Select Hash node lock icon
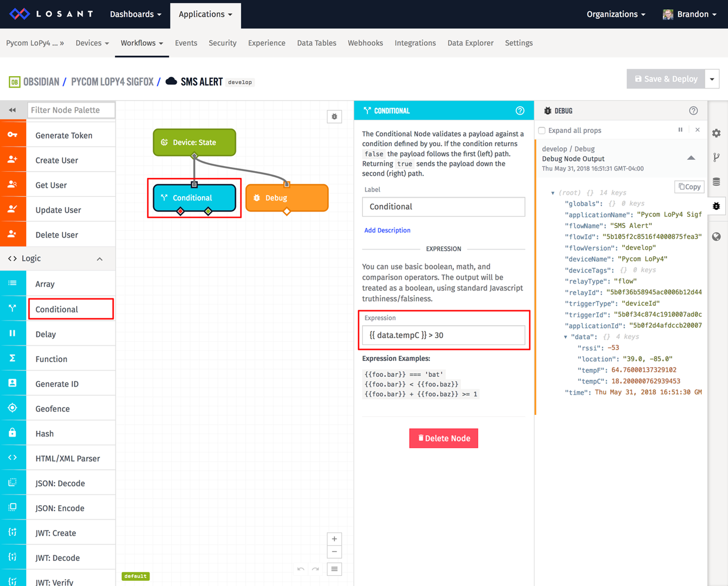The height and width of the screenshot is (586, 728). click(13, 433)
